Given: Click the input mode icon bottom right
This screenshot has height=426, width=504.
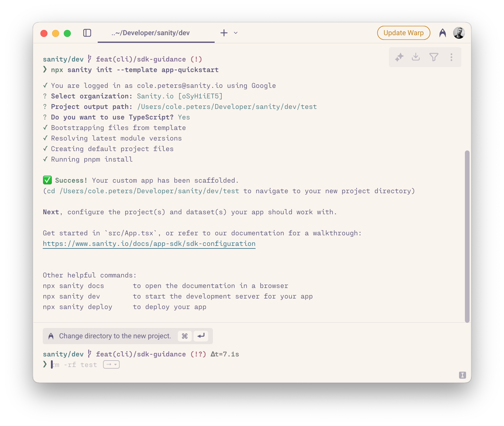Looking at the screenshot, I should (462, 375).
